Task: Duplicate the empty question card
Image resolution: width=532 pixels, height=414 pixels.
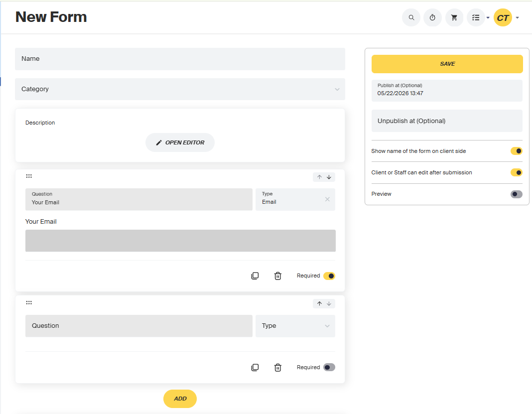Action: click(255, 368)
